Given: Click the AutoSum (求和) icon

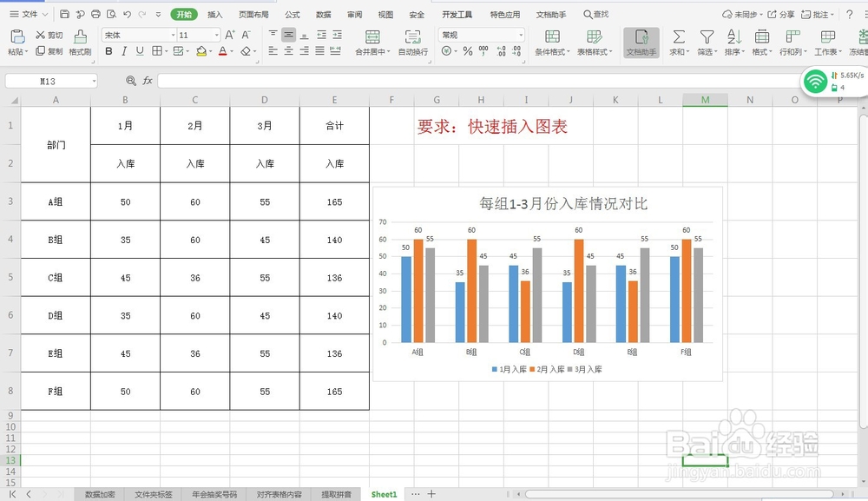Looking at the screenshot, I should (x=679, y=37).
